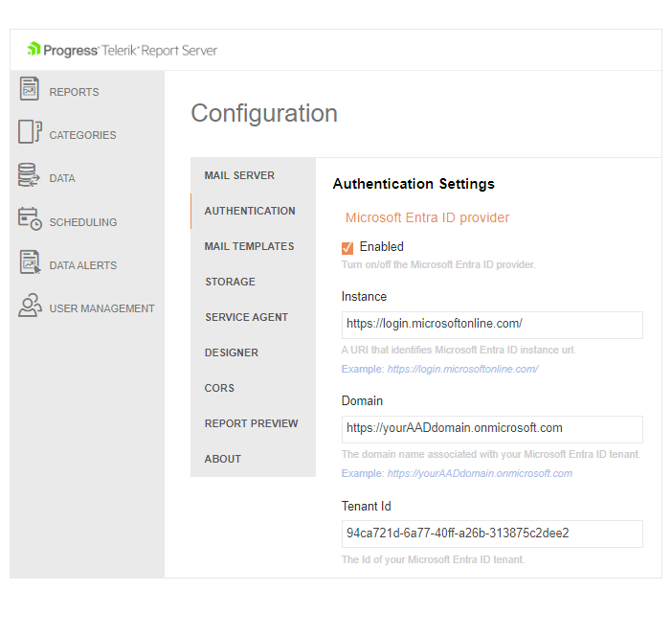Viewport: 672px width, 636px height.
Task: Click the Reports document icon
Action: (x=29, y=88)
